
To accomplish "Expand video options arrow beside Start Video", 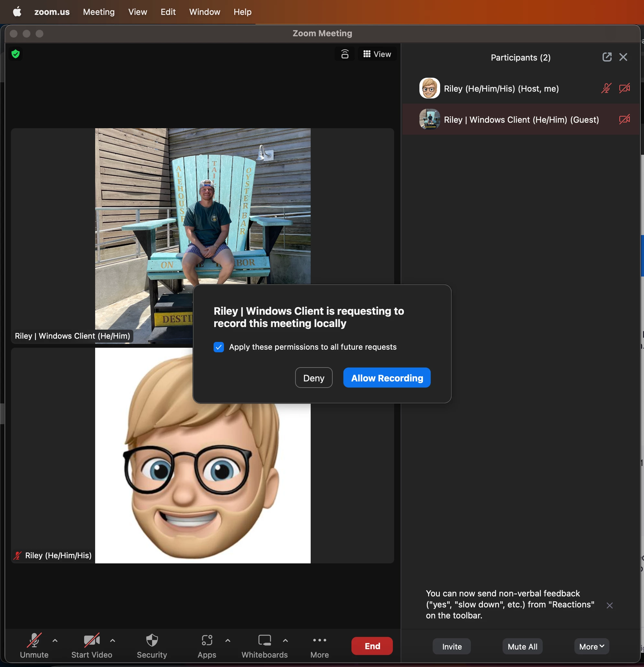I will coord(113,640).
